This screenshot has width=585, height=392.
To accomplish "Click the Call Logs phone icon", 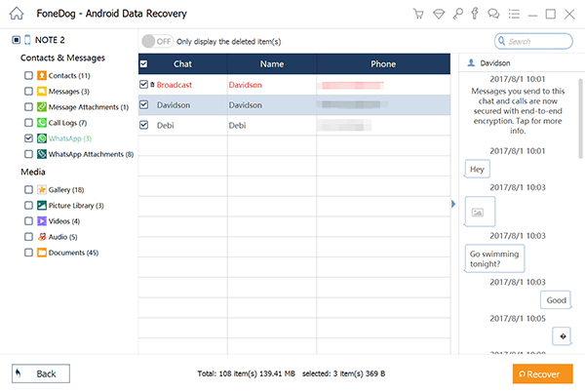I will pos(42,123).
